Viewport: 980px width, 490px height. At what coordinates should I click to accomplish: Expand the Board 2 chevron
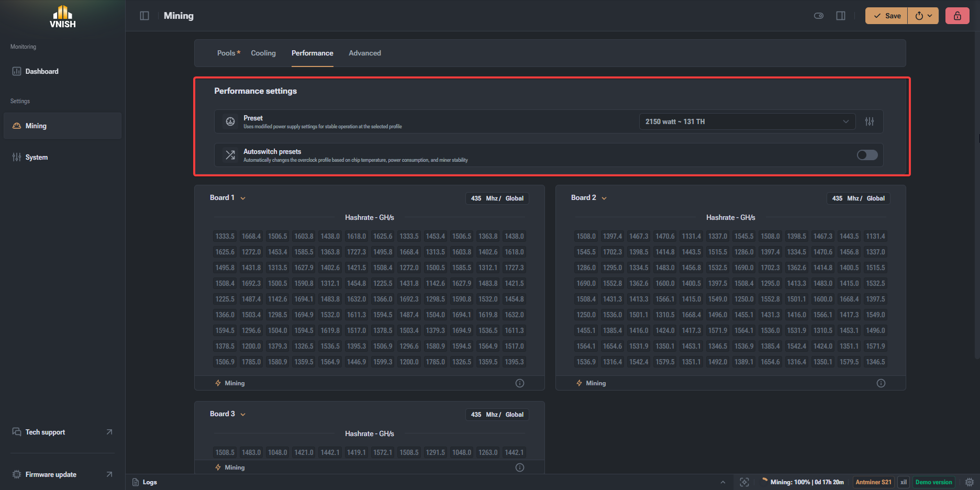point(604,198)
